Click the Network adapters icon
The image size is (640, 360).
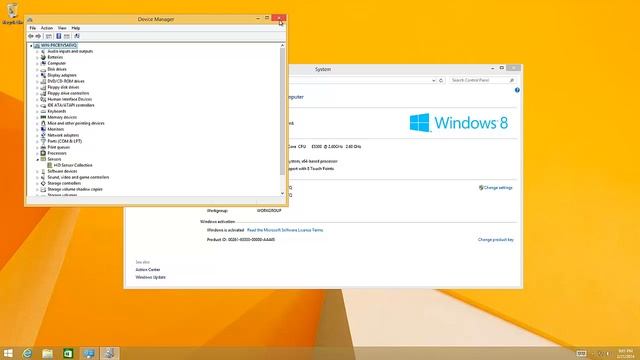click(43, 135)
